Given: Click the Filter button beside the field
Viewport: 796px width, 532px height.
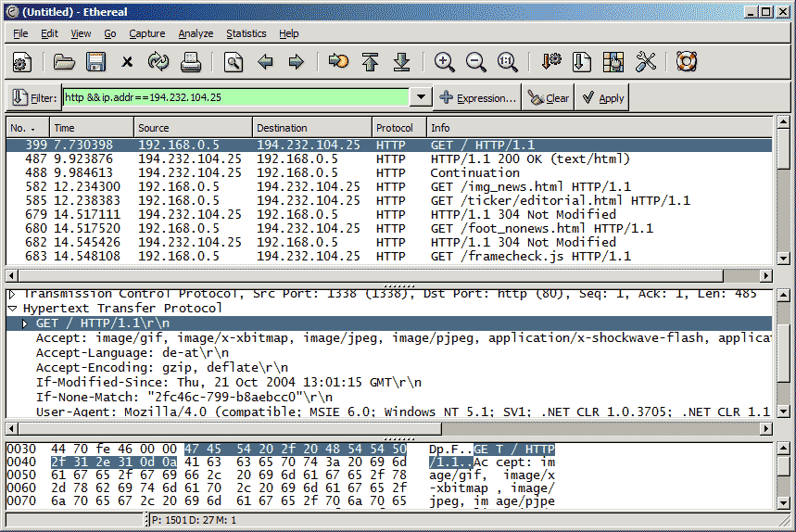Looking at the screenshot, I should 33,97.
